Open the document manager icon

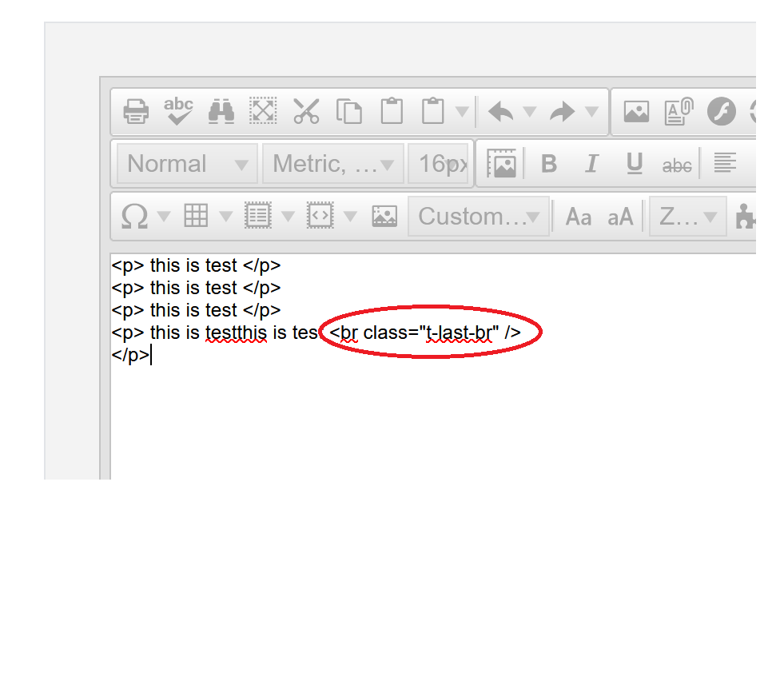click(x=679, y=111)
